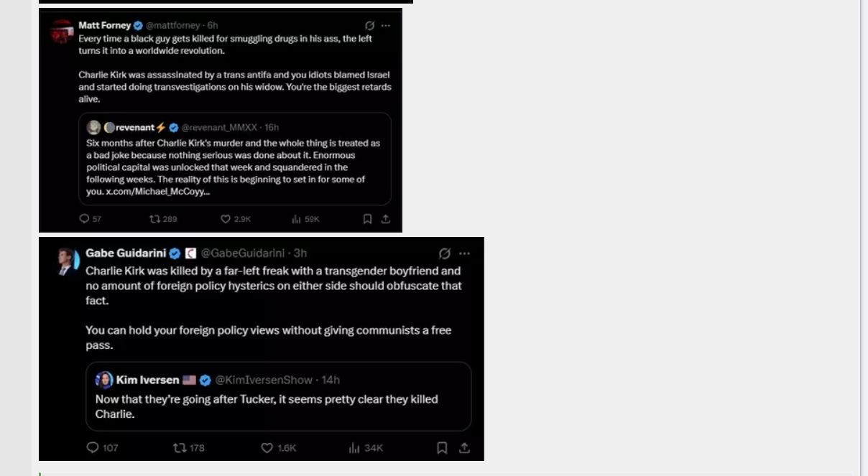Click the Grok icon on Gabe Guidarini's tweet
868x476 pixels.
pyautogui.click(x=445, y=253)
